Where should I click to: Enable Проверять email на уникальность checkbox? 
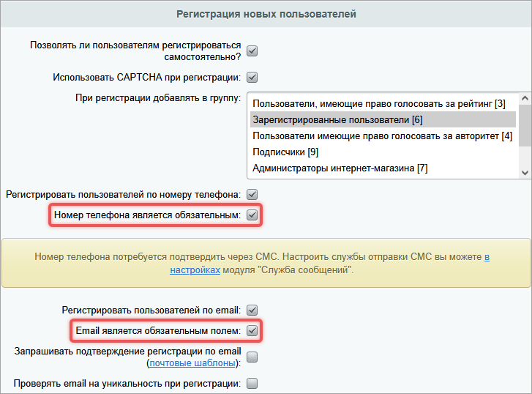click(252, 383)
